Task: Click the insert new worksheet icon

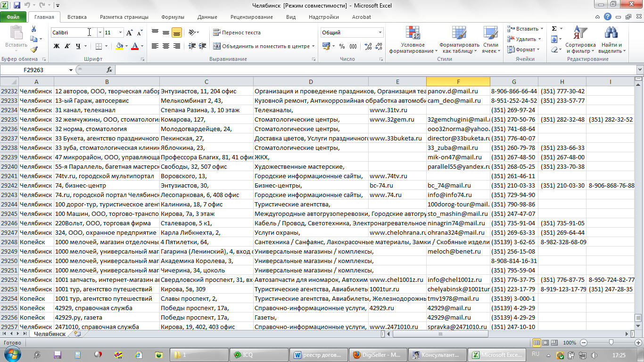Action: click(x=77, y=334)
